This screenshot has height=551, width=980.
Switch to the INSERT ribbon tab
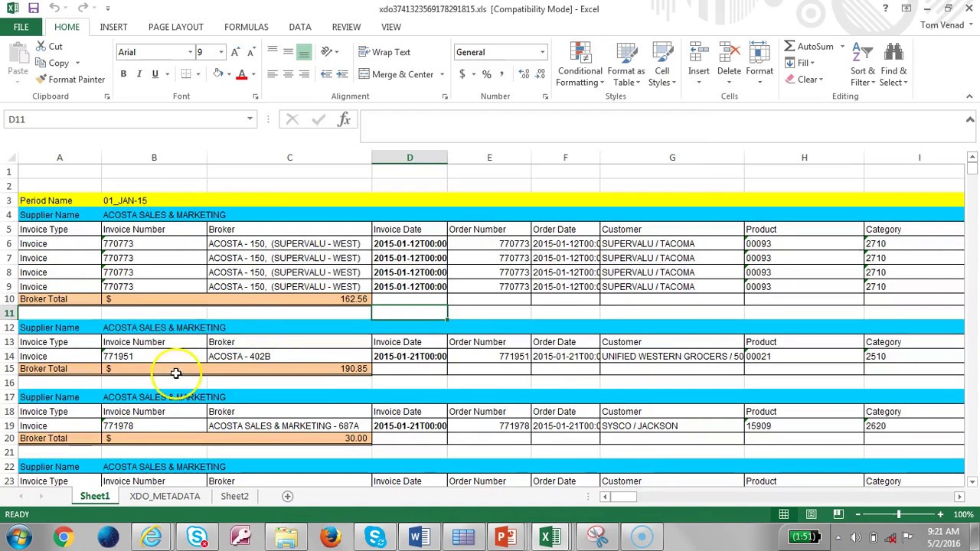113,27
